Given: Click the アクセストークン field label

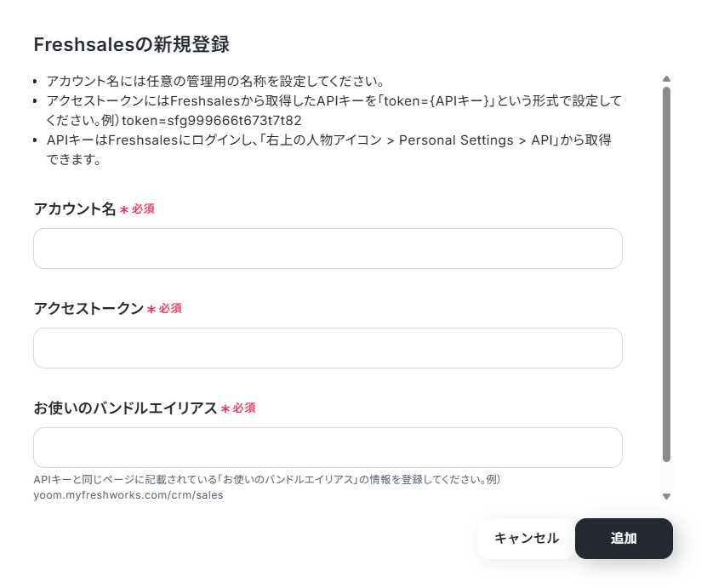Looking at the screenshot, I should tap(88, 309).
